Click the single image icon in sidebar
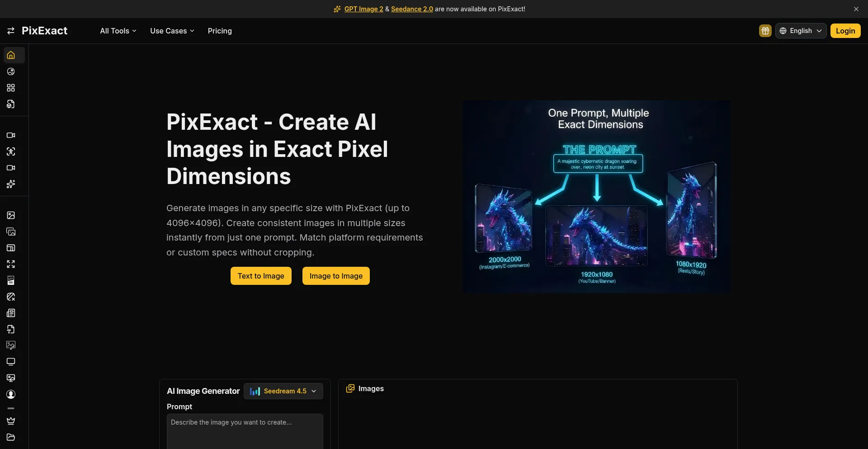Viewport: 868px width, 449px height. point(11,215)
